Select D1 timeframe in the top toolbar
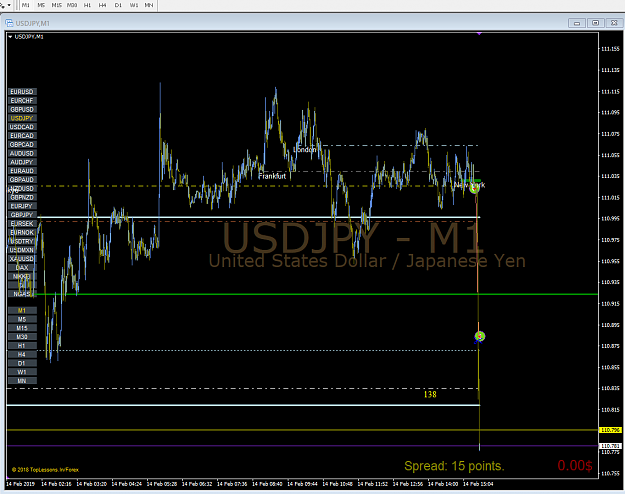This screenshot has width=625, height=494. pyautogui.click(x=118, y=5)
